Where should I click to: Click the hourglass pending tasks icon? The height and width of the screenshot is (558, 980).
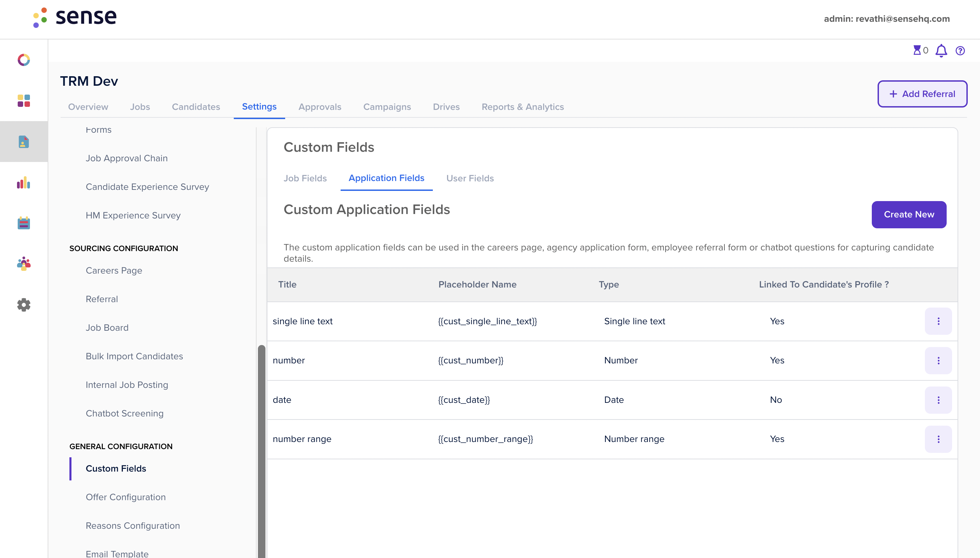(x=917, y=50)
